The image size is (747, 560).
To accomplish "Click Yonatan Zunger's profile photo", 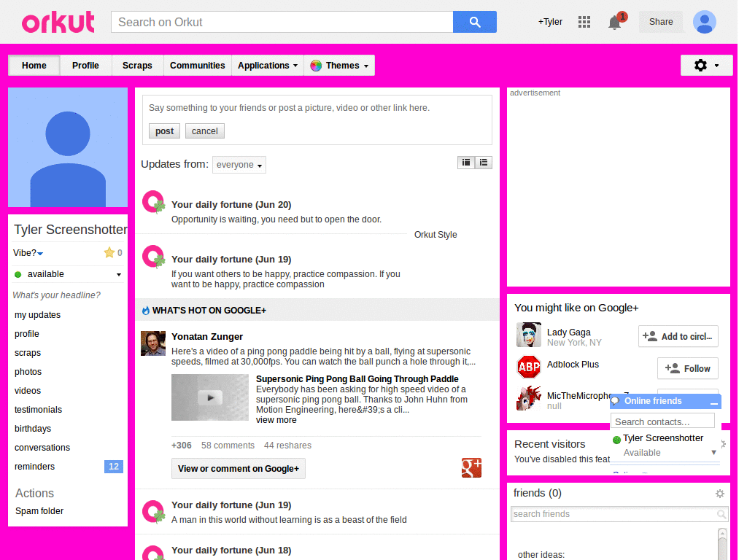I will coord(153,343).
